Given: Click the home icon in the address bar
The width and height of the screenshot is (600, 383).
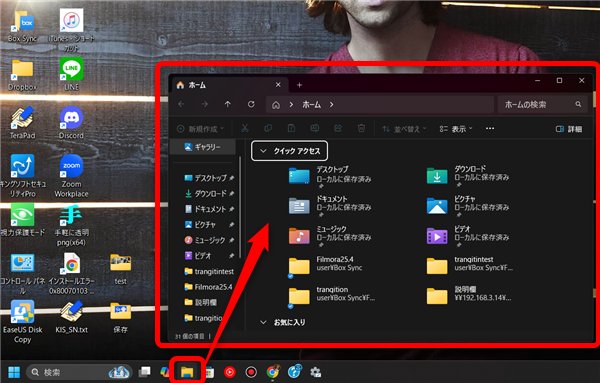Looking at the screenshot, I should (276, 105).
